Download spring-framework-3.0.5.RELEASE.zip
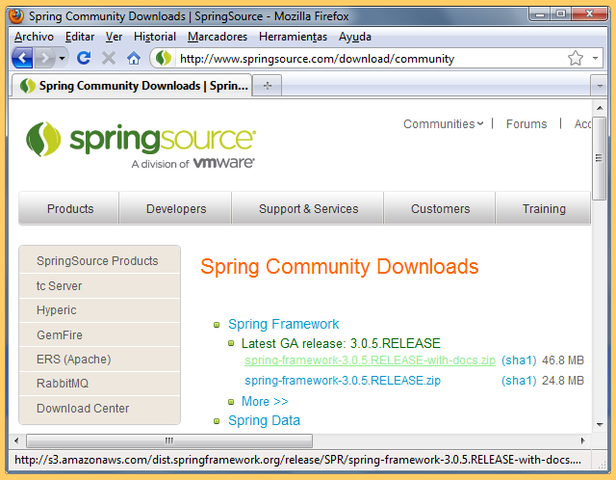The width and height of the screenshot is (616, 480). [343, 381]
